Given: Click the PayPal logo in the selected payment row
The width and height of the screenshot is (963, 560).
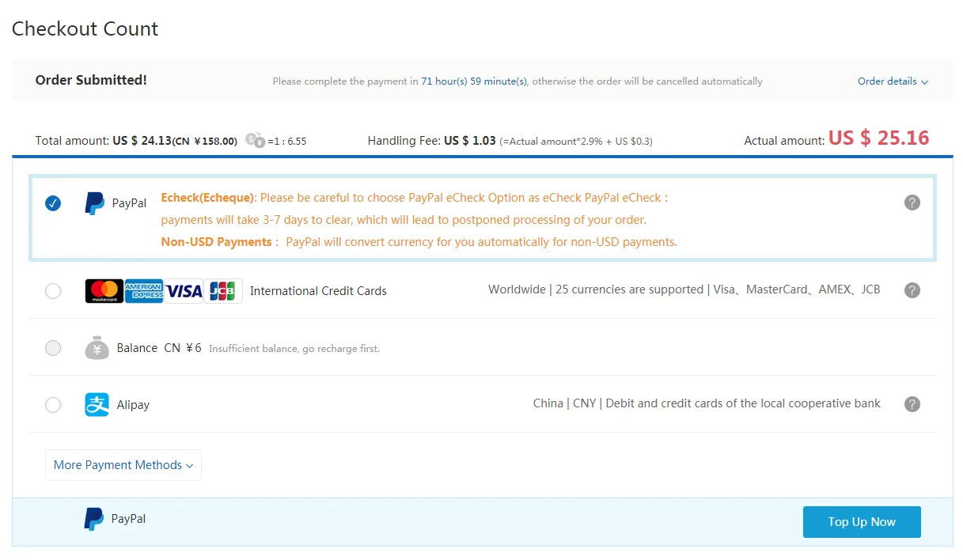Looking at the screenshot, I should tap(95, 203).
